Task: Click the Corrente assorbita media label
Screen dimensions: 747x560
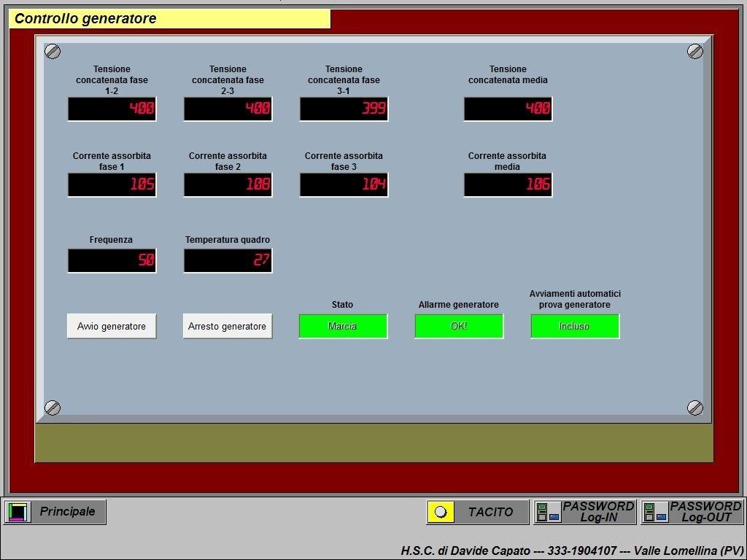Action: point(508,161)
